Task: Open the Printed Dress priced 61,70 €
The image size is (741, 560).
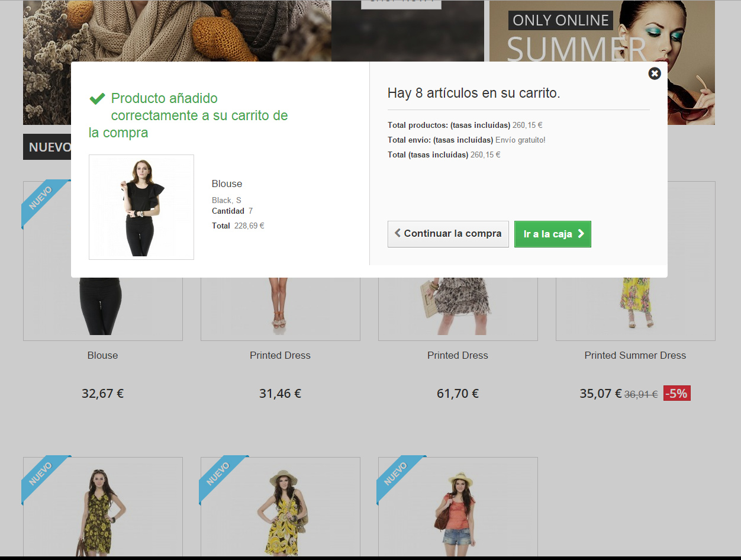Action: tap(458, 355)
